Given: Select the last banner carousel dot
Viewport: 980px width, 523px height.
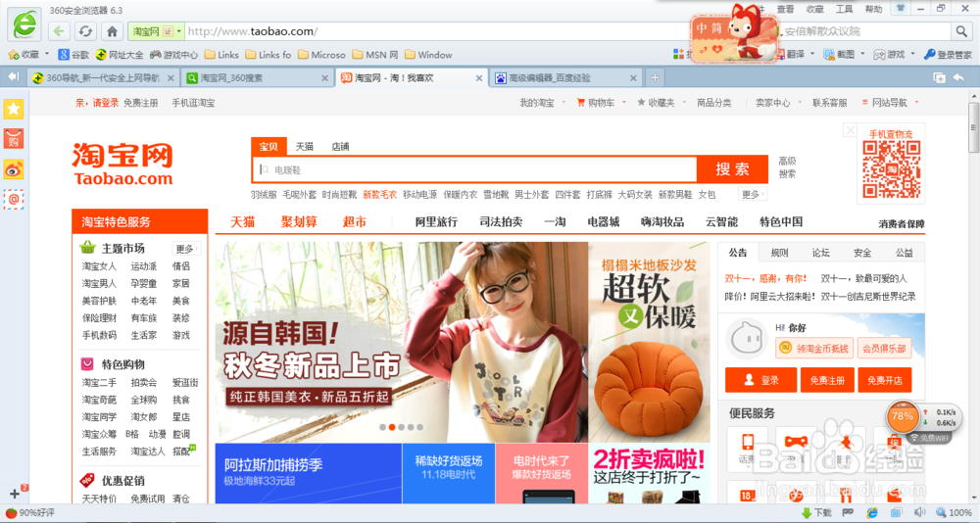Looking at the screenshot, I should (x=420, y=427).
